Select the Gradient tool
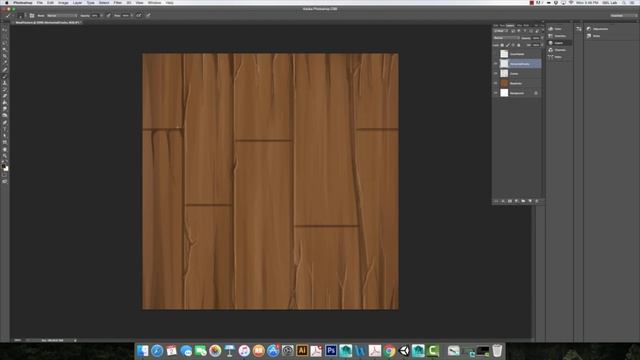This screenshot has width=640, height=360. click(5, 102)
